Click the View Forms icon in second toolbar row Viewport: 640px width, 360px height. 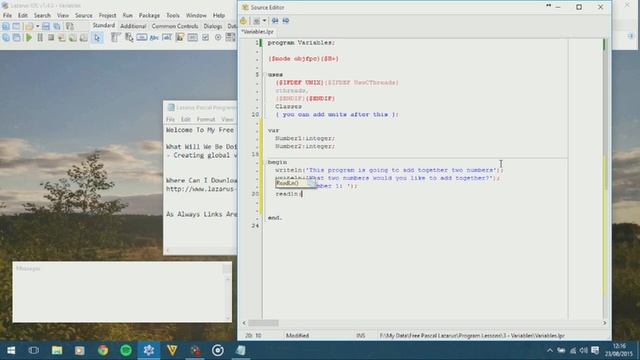(17, 38)
